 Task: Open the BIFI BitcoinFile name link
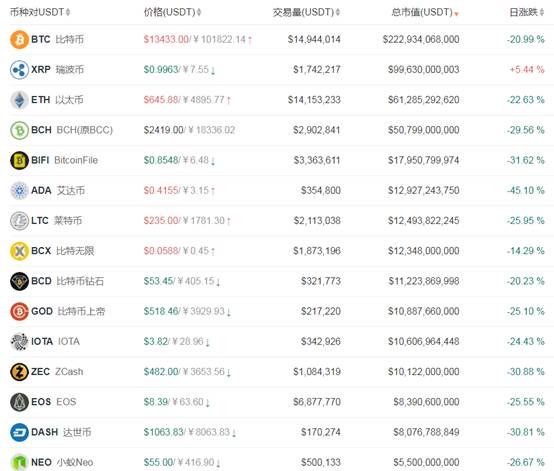point(64,160)
